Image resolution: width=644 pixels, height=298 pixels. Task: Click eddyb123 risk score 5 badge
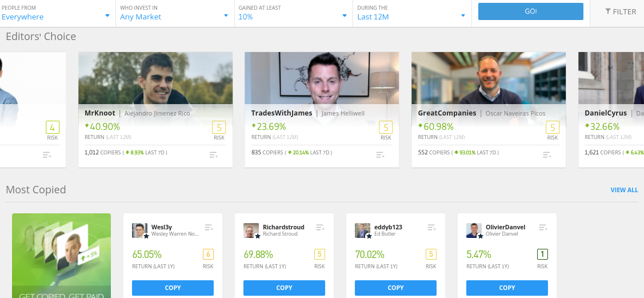click(431, 255)
